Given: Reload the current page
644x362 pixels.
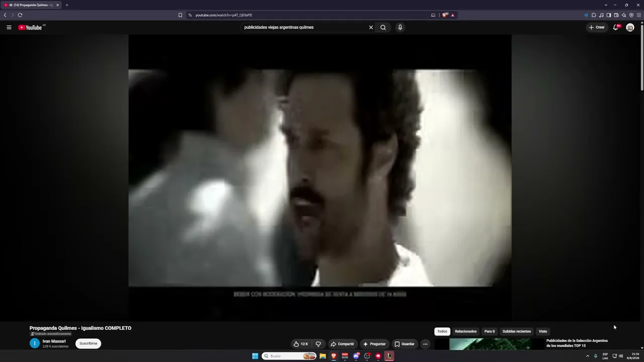Looking at the screenshot, I should click(20, 15).
